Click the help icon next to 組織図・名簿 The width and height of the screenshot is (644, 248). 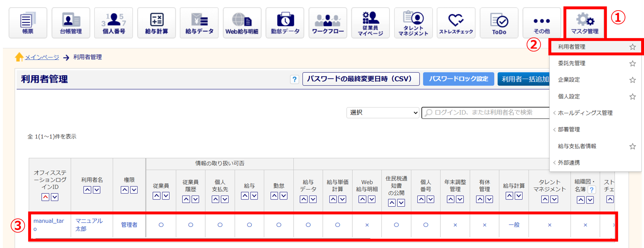[592, 190]
